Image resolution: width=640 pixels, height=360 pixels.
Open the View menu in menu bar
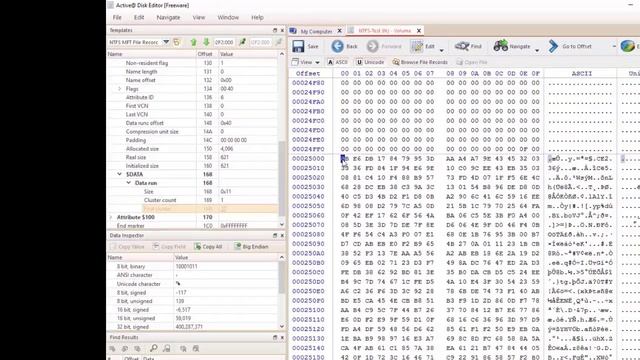click(x=199, y=18)
